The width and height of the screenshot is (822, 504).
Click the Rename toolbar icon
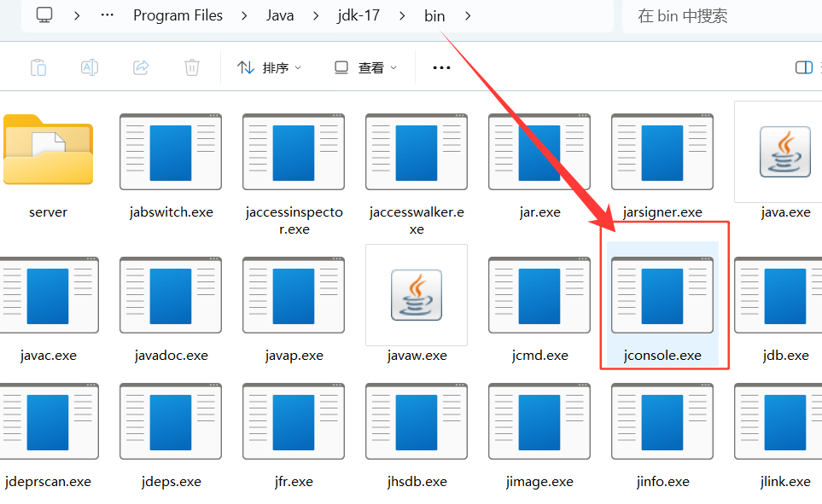pos(90,67)
